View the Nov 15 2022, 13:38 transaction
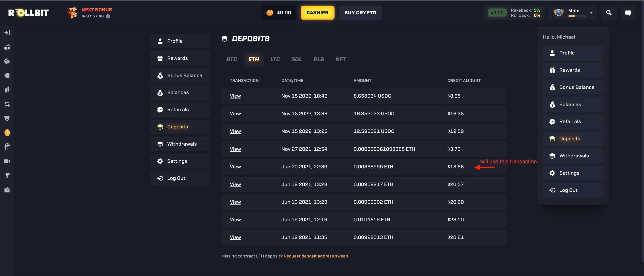 click(235, 113)
